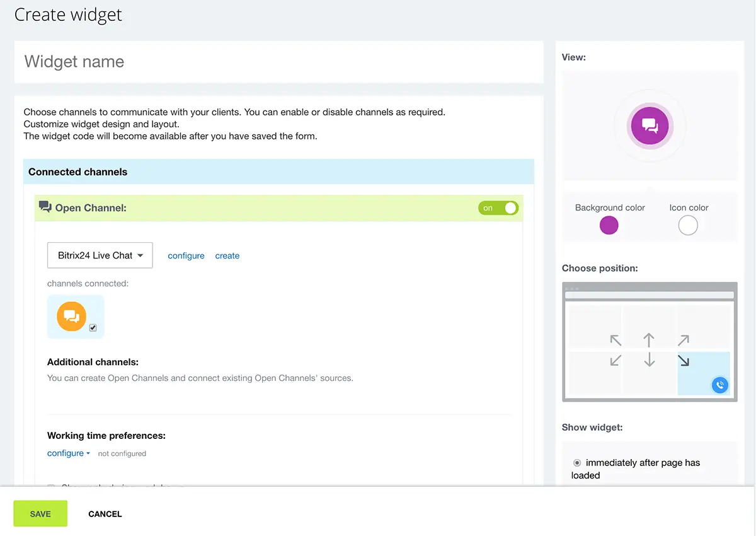Image resolution: width=756 pixels, height=536 pixels.
Task: Open the Bitrix24 Live Chat dropdown
Action: click(x=100, y=255)
